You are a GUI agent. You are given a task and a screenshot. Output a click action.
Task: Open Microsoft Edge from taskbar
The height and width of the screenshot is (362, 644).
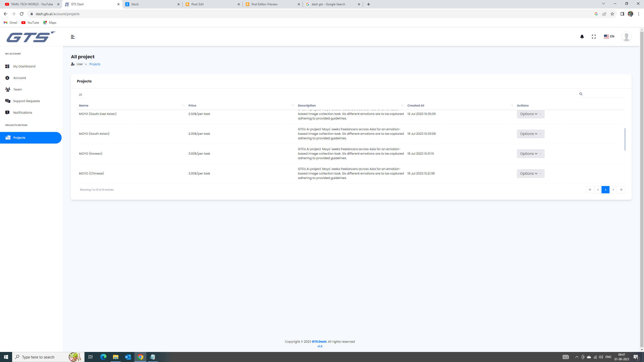tap(103, 357)
